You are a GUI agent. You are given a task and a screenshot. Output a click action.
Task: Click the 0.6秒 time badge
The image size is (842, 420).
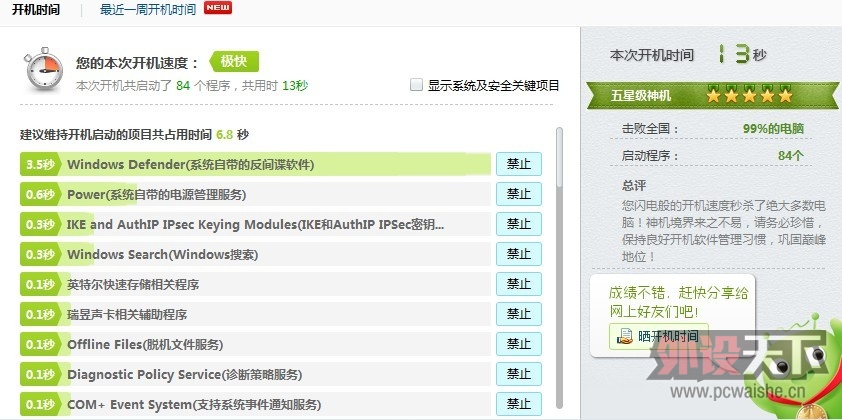[39, 194]
